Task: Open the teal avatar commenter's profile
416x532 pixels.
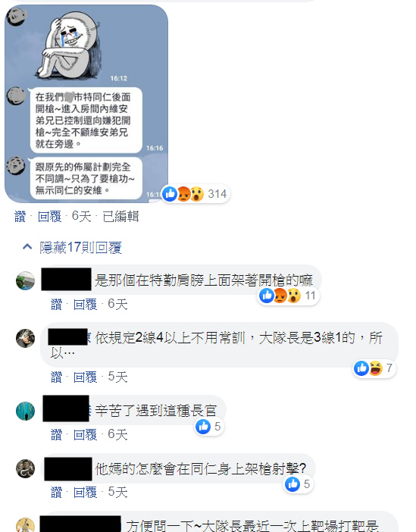Action: 26,411
